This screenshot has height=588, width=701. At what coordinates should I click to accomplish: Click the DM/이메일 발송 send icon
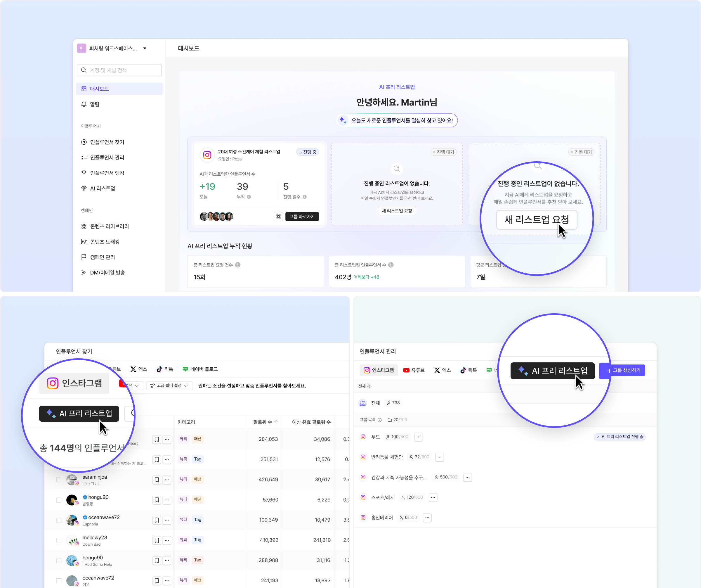84,272
